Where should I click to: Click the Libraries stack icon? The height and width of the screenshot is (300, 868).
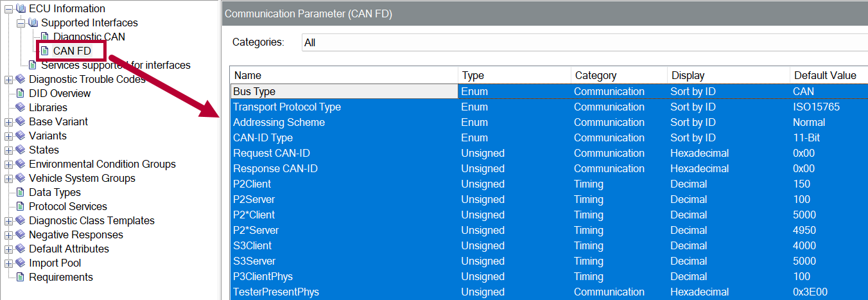tap(21, 107)
